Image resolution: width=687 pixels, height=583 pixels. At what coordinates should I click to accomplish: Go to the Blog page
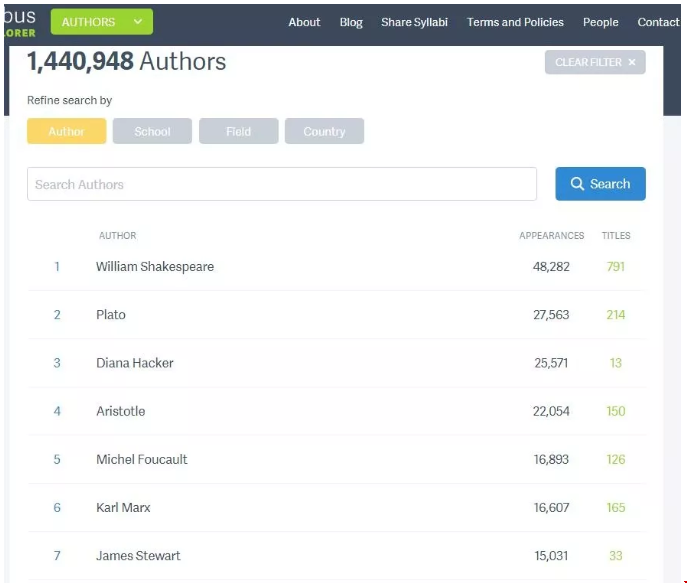tap(351, 22)
